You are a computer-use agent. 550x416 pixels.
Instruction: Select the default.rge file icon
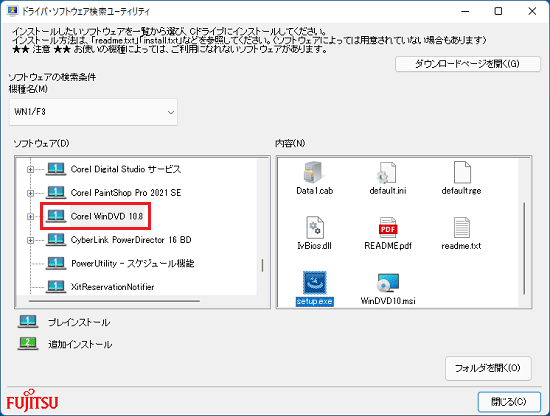pyautogui.click(x=462, y=172)
